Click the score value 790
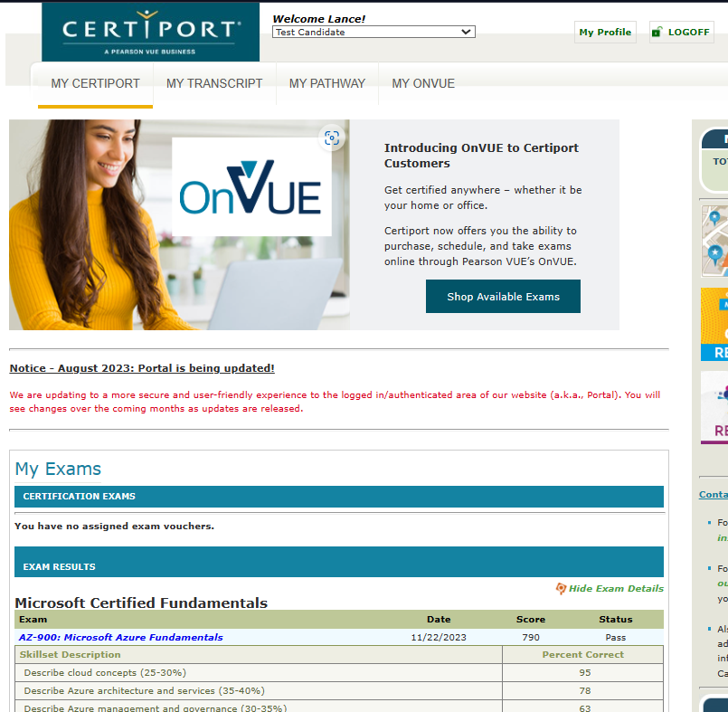728x712 pixels. tap(531, 637)
